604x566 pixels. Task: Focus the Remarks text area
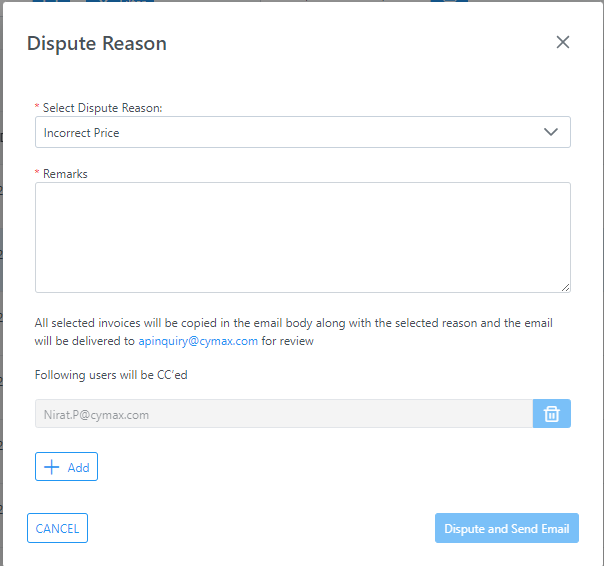coord(303,237)
